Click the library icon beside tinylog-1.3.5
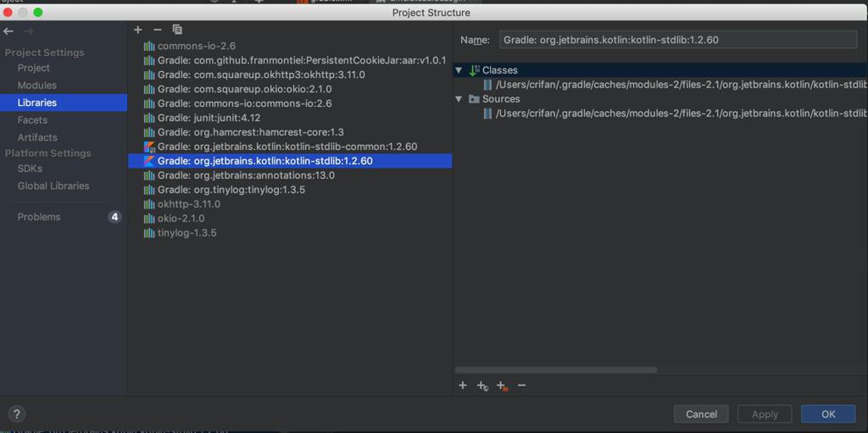 point(149,233)
